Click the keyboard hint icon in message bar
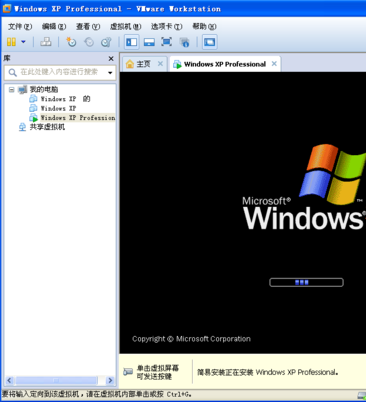366x402 pixels. coord(128,372)
